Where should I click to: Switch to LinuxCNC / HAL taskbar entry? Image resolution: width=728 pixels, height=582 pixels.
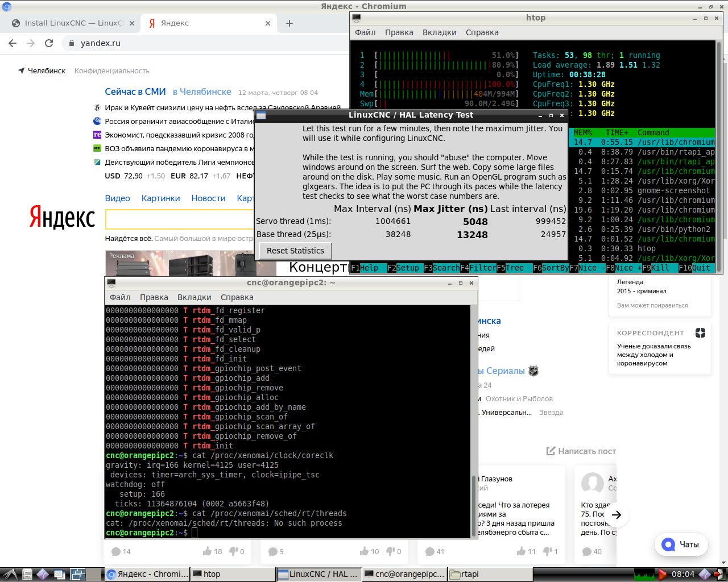point(318,575)
